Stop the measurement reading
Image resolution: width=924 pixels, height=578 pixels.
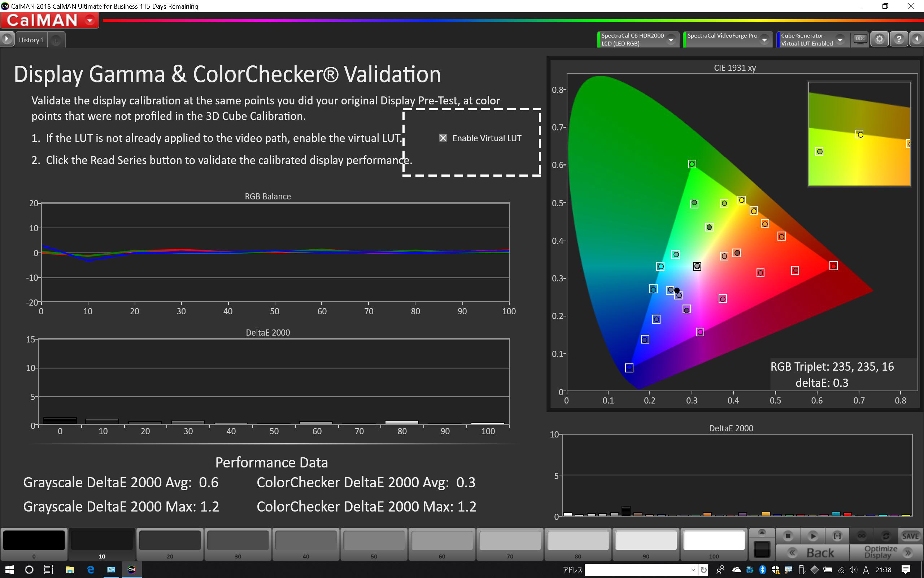[788, 536]
